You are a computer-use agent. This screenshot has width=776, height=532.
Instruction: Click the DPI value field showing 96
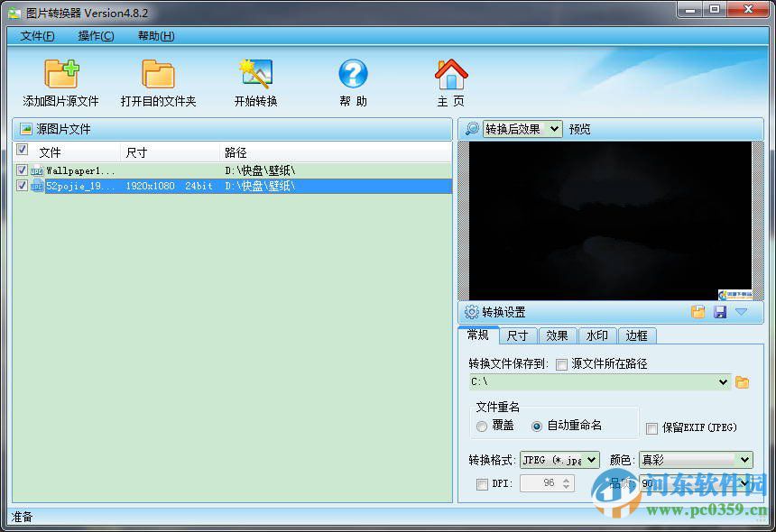click(540, 483)
